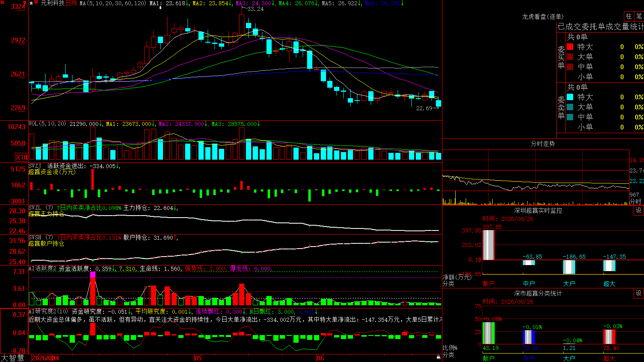Click the 2026/04 date on the timeline

coord(45,358)
